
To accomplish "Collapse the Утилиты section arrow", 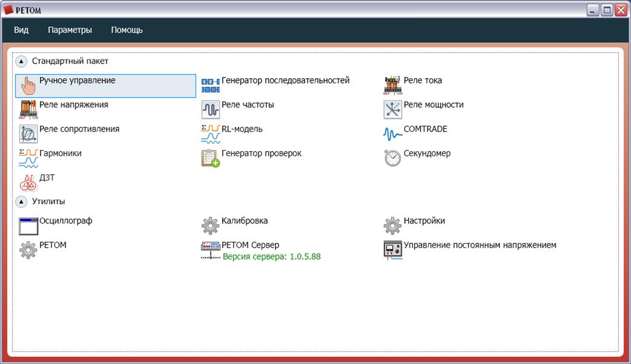I will [21, 201].
